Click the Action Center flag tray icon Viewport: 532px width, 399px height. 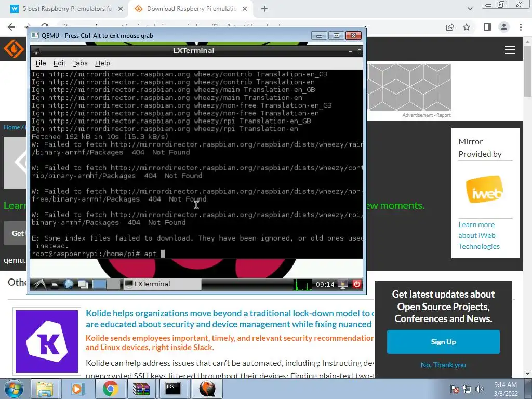click(454, 389)
